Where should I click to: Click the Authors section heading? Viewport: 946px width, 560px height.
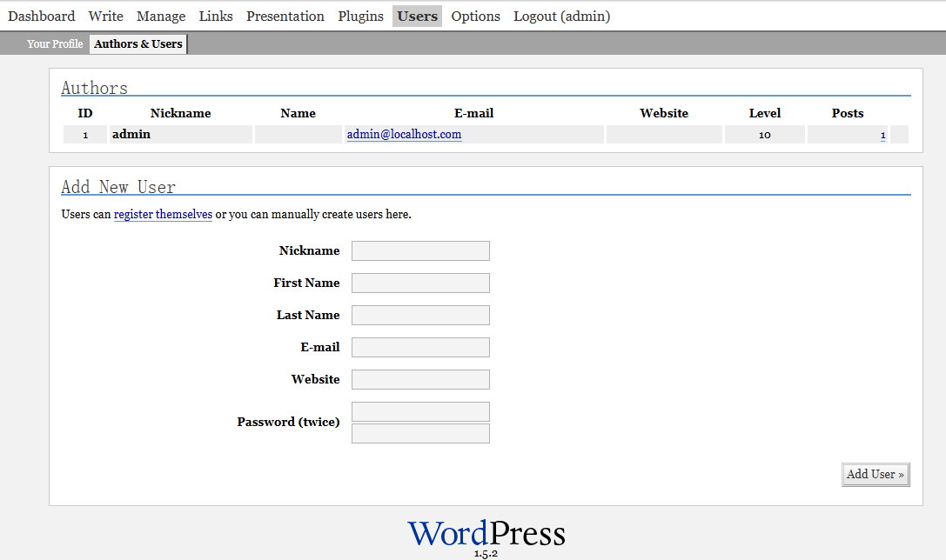[x=94, y=88]
